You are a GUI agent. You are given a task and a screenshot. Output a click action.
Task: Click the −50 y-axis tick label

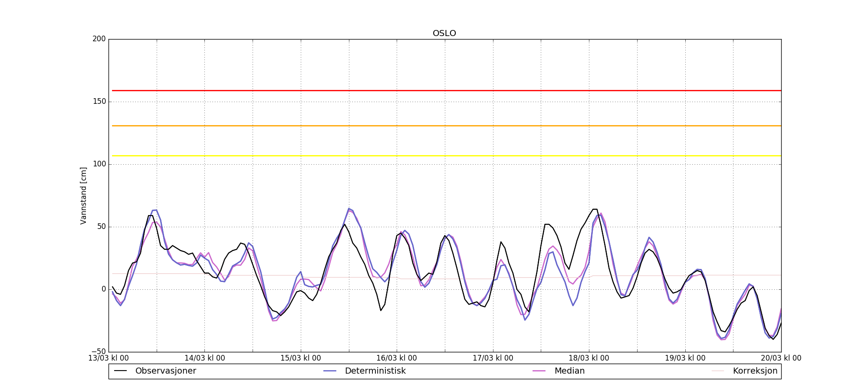point(98,351)
